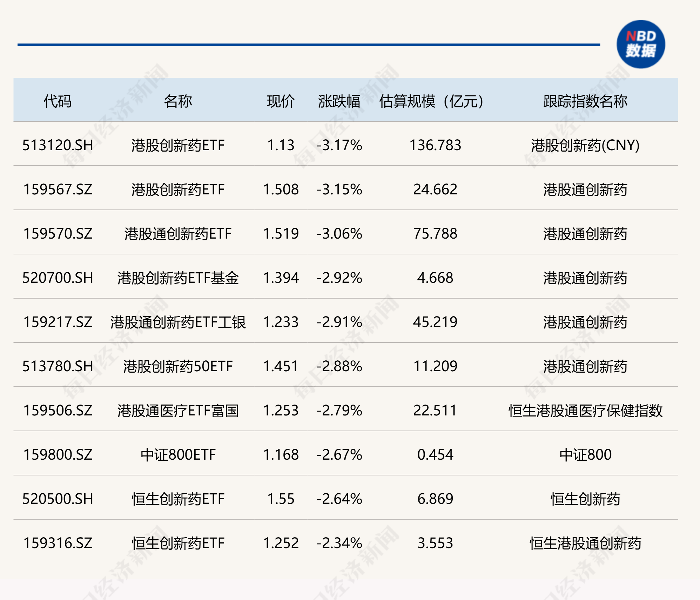
Task: Click 港股创新药ETF in row 513120.SH
Action: click(x=178, y=145)
